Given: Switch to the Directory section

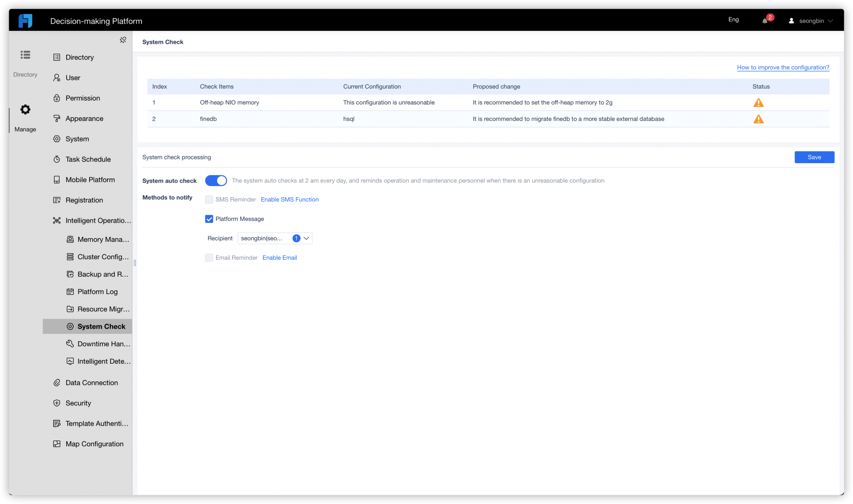Looking at the screenshot, I should pos(25,63).
